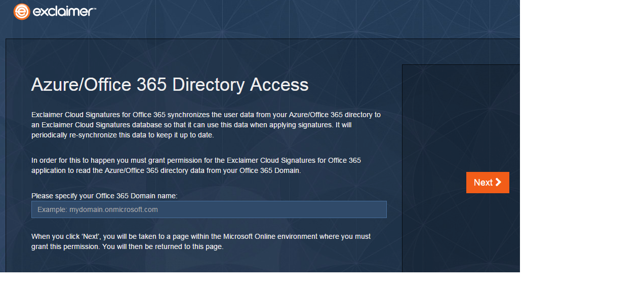The height and width of the screenshot is (285, 644).
Task: Click the trademark symbol beside Exclaimer logo
Action: point(95,9)
